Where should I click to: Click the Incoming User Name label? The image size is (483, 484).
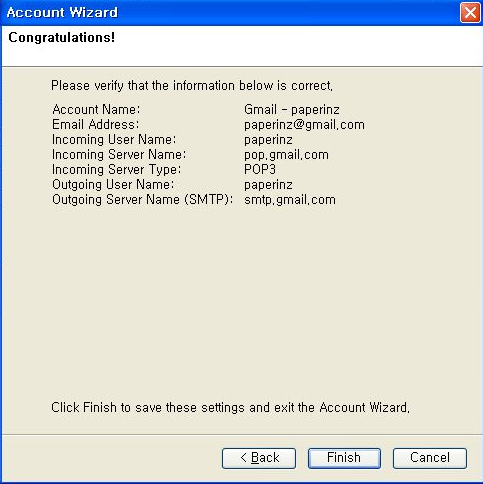pos(114,139)
